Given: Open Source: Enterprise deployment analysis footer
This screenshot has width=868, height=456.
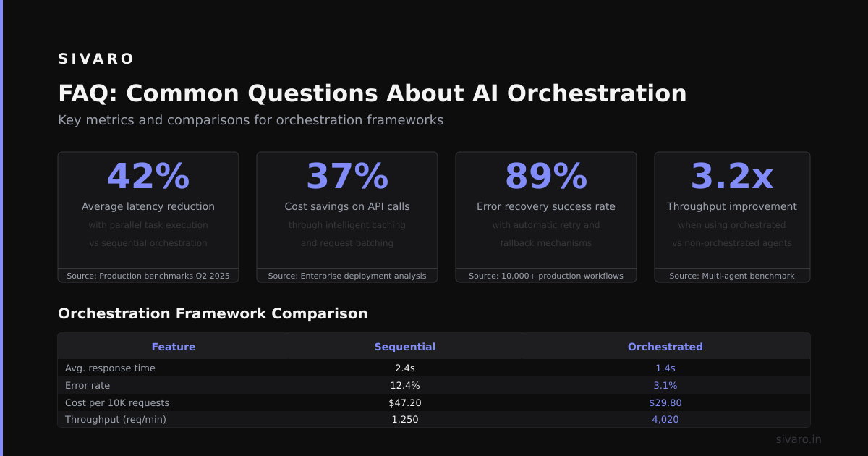Looking at the screenshot, I should coord(347,276).
